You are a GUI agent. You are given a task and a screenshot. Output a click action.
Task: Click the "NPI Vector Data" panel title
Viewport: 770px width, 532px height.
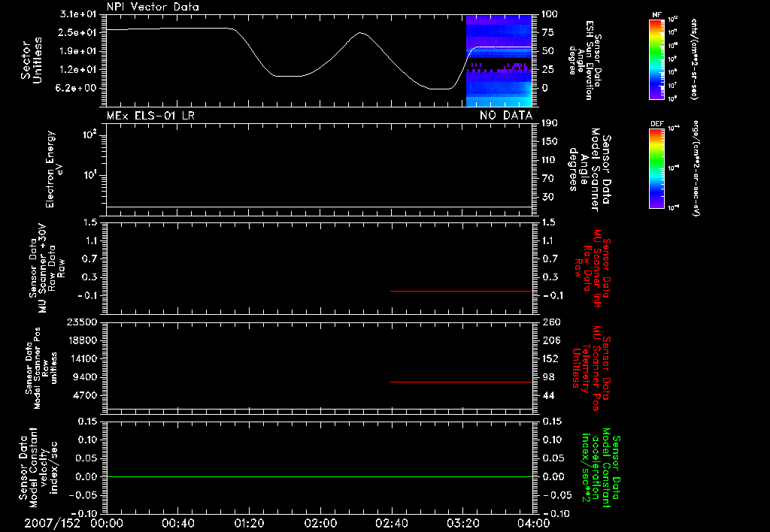click(x=153, y=7)
